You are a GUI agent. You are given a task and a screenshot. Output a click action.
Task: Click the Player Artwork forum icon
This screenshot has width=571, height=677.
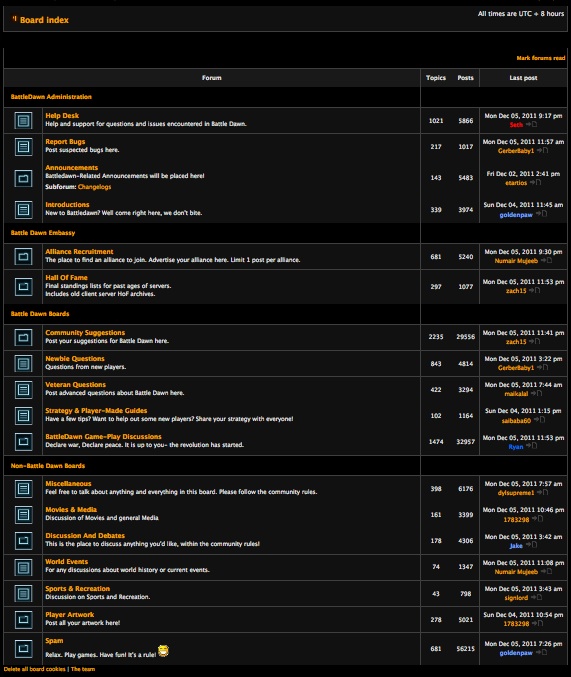(x=23, y=619)
